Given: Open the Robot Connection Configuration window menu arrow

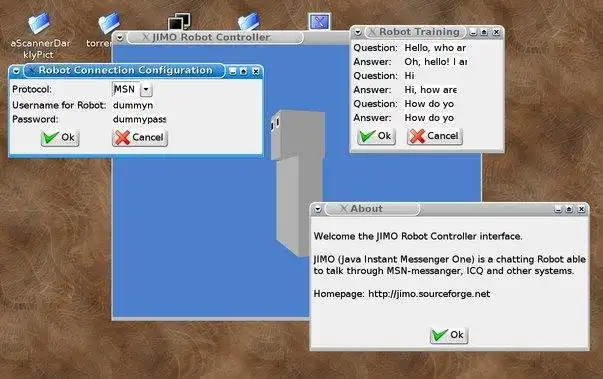Looking at the screenshot, I should (x=16, y=71).
